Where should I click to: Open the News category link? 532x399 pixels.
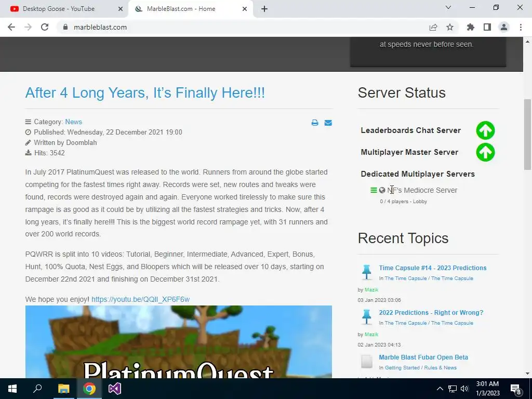coord(73,122)
